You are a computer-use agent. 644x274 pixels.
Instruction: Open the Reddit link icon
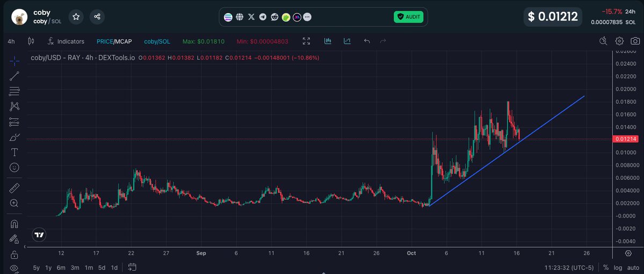click(x=274, y=17)
